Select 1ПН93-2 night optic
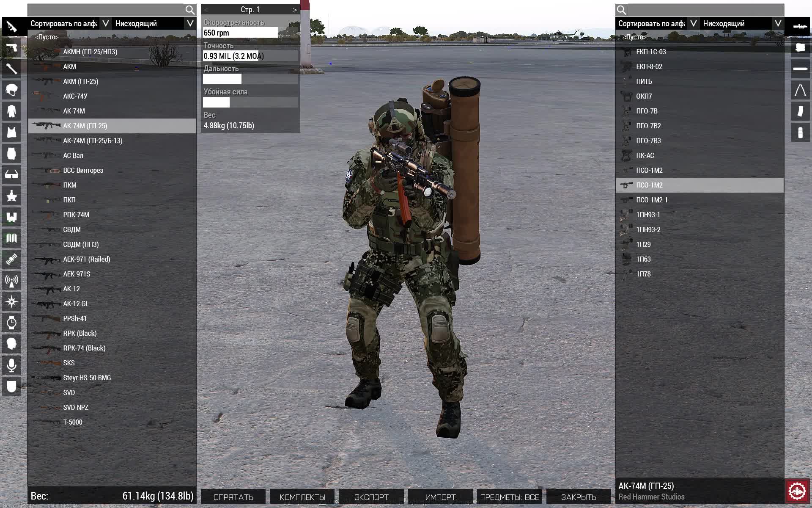The width and height of the screenshot is (812, 508). (x=700, y=229)
